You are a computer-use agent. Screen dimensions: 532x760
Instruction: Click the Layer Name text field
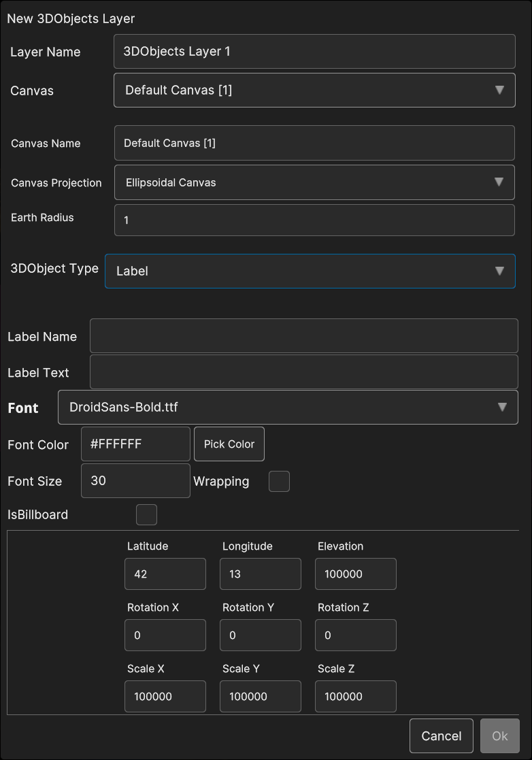point(314,52)
